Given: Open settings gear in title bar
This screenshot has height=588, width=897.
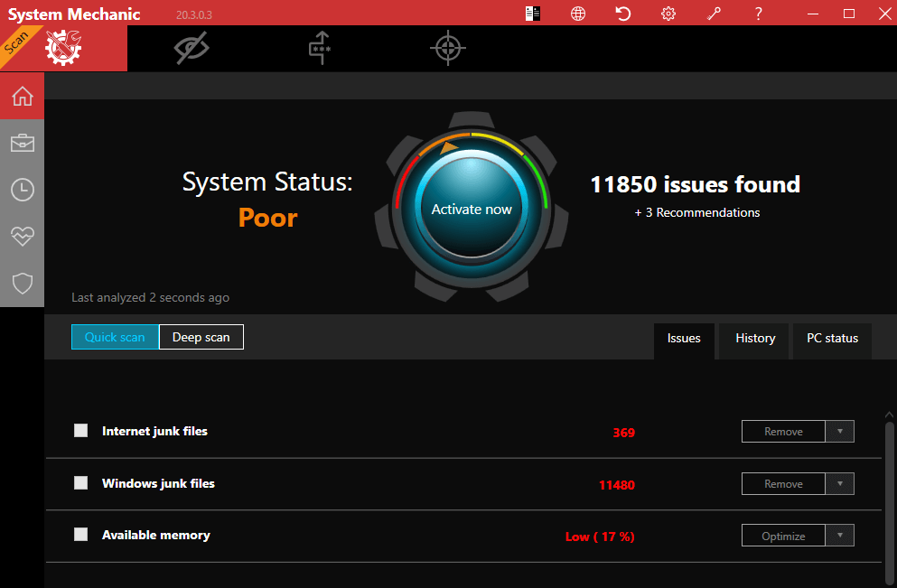Looking at the screenshot, I should (668, 14).
